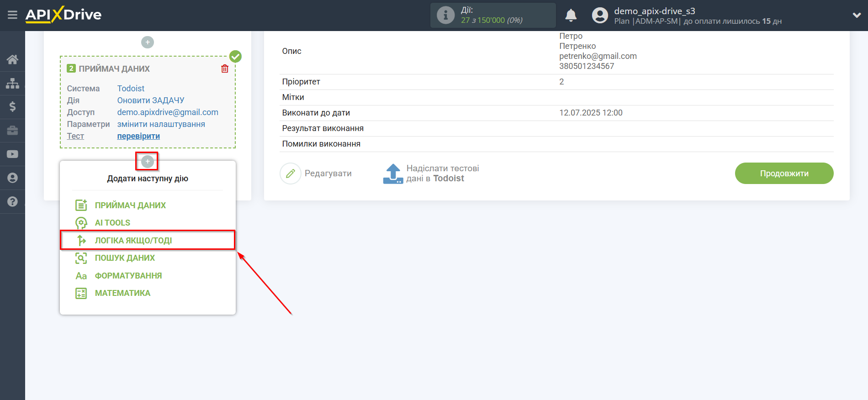The width and height of the screenshot is (868, 400).
Task: Expand the account dropdown chevron
Action: click(857, 15)
